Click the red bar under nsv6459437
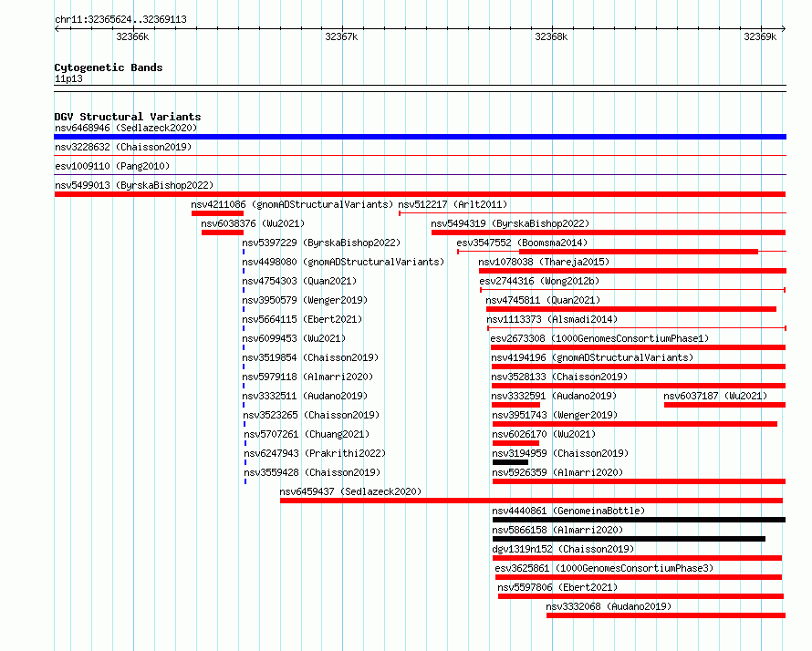Viewport: 812px width, 651px height. pyautogui.click(x=531, y=501)
